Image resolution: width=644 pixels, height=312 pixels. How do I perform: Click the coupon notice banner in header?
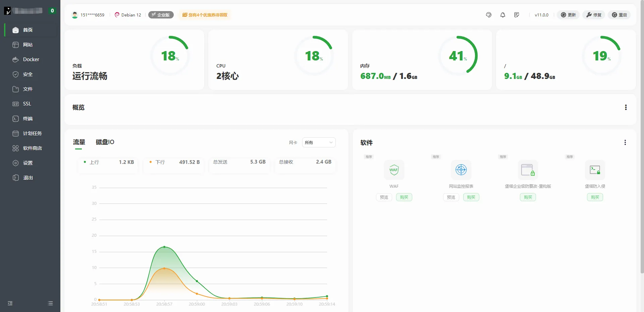pyautogui.click(x=205, y=15)
